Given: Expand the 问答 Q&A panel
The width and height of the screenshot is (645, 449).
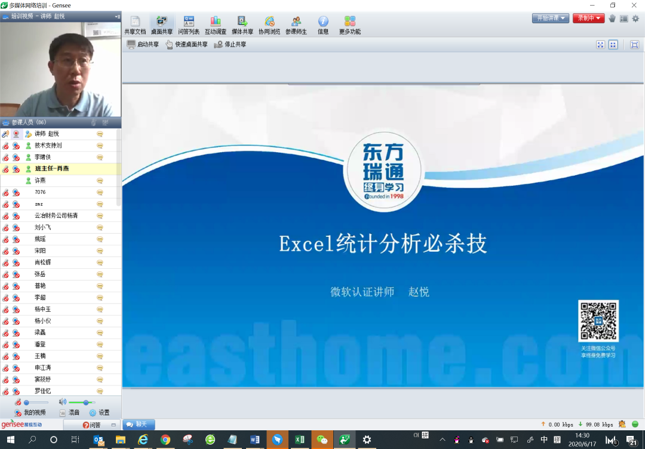Looking at the screenshot, I should tap(92, 425).
